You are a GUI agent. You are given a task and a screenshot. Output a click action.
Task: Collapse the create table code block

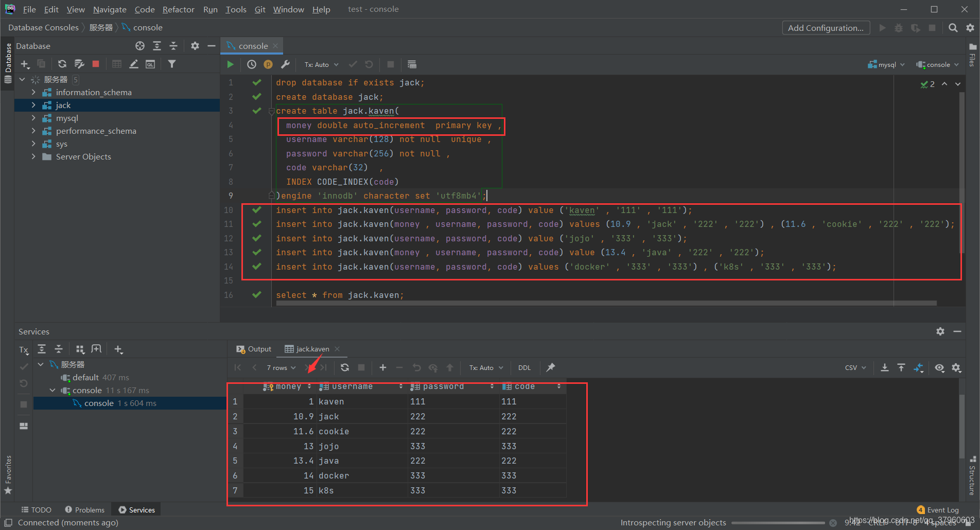[271, 111]
